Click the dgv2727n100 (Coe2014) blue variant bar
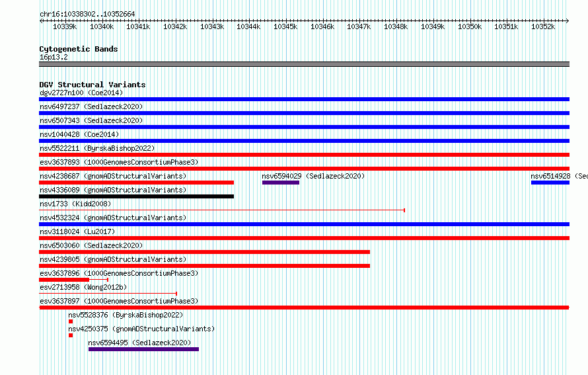 coord(304,99)
